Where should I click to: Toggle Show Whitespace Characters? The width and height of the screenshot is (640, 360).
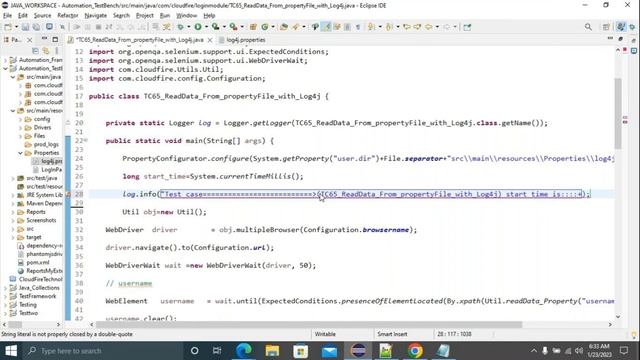point(358,27)
